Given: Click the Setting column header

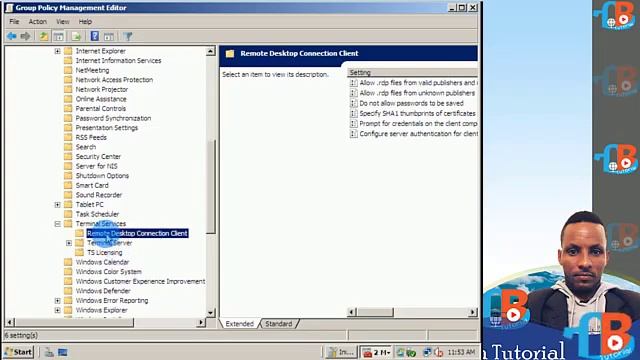Looking at the screenshot, I should pyautogui.click(x=412, y=73).
